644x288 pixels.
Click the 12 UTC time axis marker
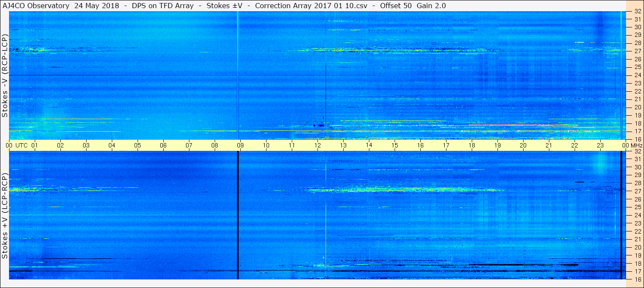point(318,145)
